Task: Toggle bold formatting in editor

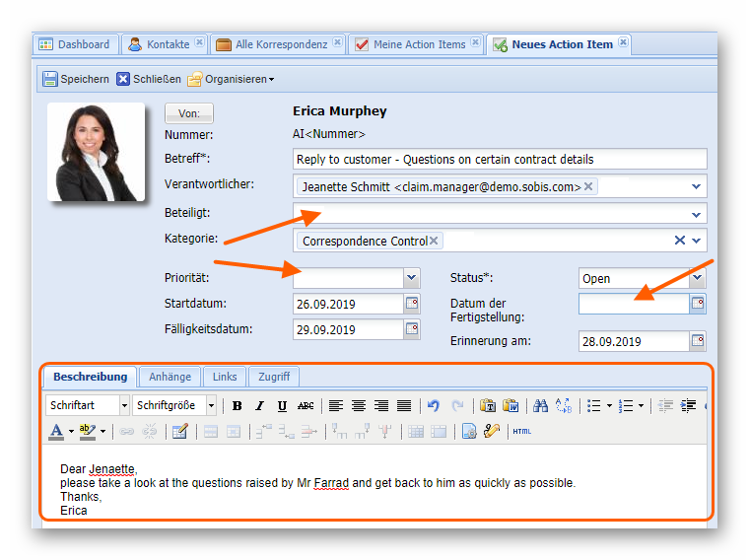Action: [x=237, y=405]
